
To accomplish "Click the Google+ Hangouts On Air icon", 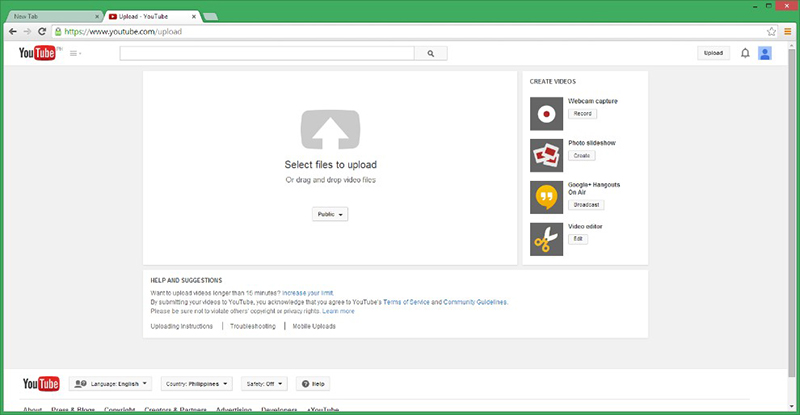I will [x=547, y=197].
